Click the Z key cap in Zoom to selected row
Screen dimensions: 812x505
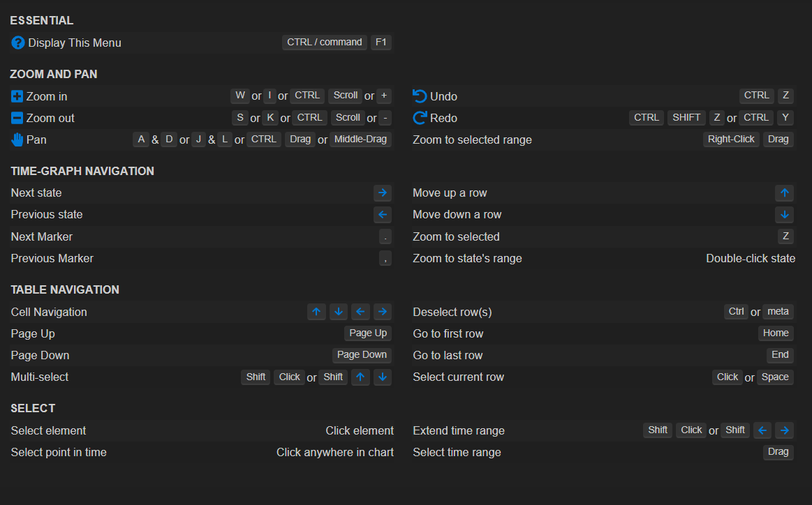tap(785, 236)
